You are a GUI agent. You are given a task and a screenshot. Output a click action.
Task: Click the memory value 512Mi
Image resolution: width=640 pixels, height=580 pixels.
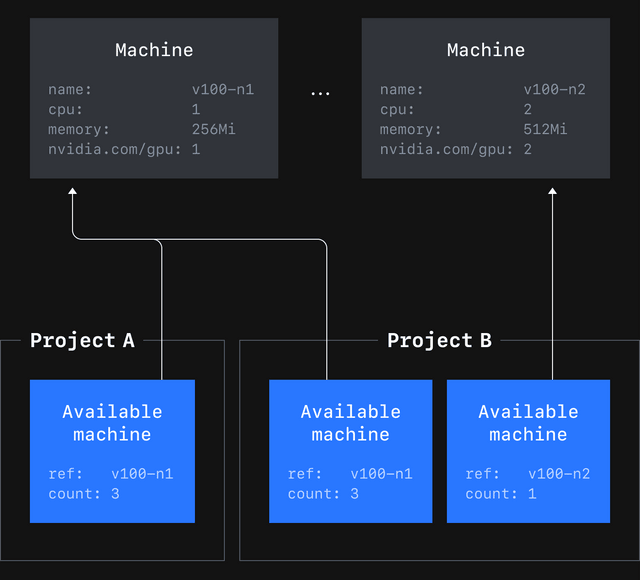point(545,130)
